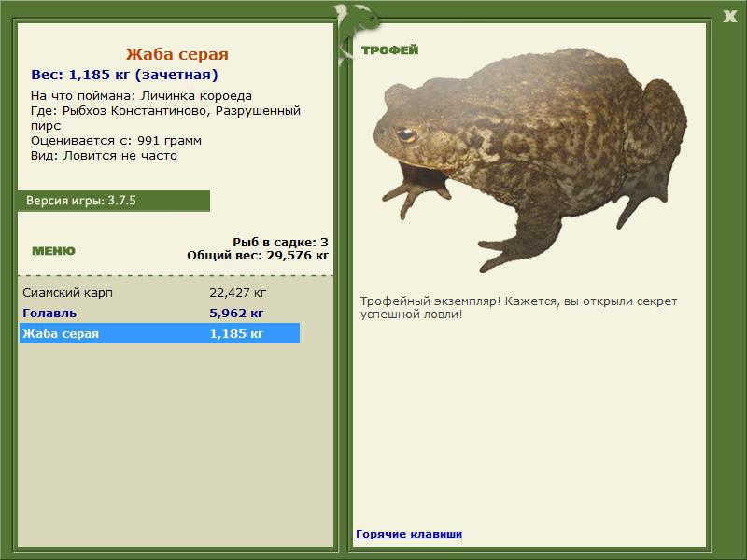The height and width of the screenshot is (560, 747).
Task: Click the orange Жаба серая heading
Action: [177, 54]
